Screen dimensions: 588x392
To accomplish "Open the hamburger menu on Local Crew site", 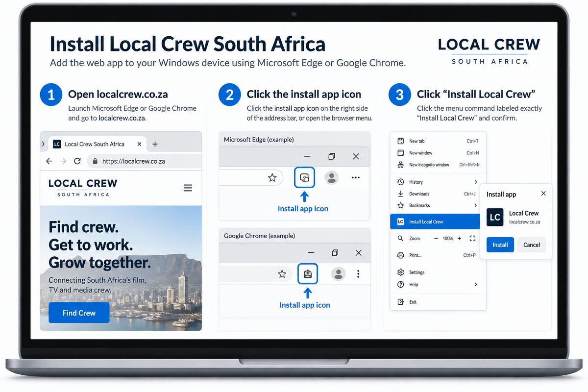I will (188, 188).
